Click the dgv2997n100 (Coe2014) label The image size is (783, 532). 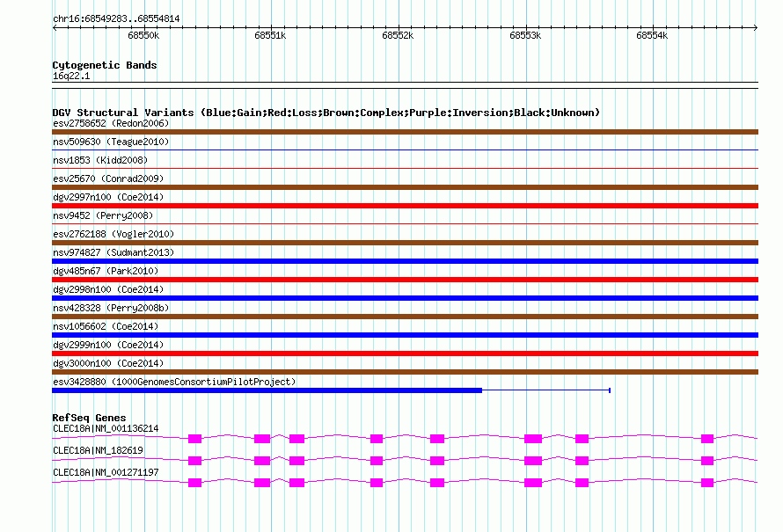tap(108, 197)
